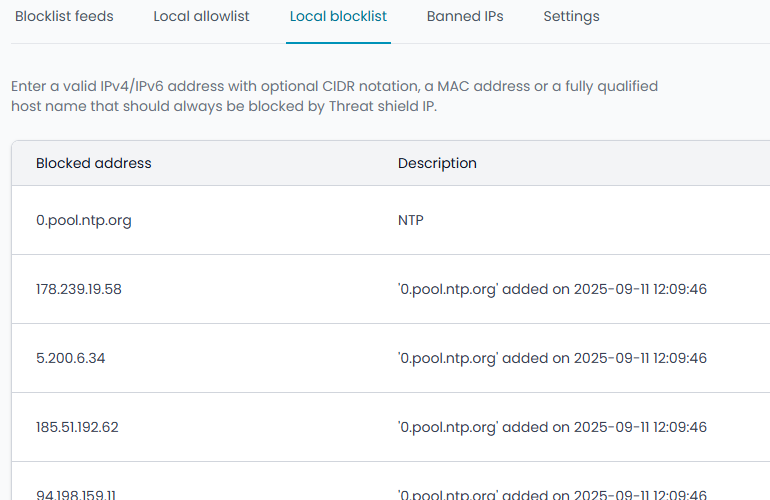Choose the 185.51.192.62 blocked address
Screen dimensions: 770x500
tap(77, 427)
